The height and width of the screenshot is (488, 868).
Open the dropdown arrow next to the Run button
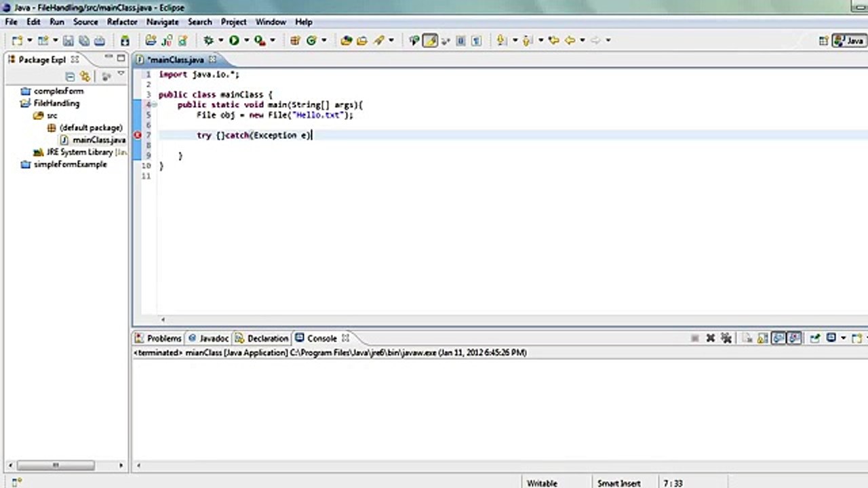246,41
